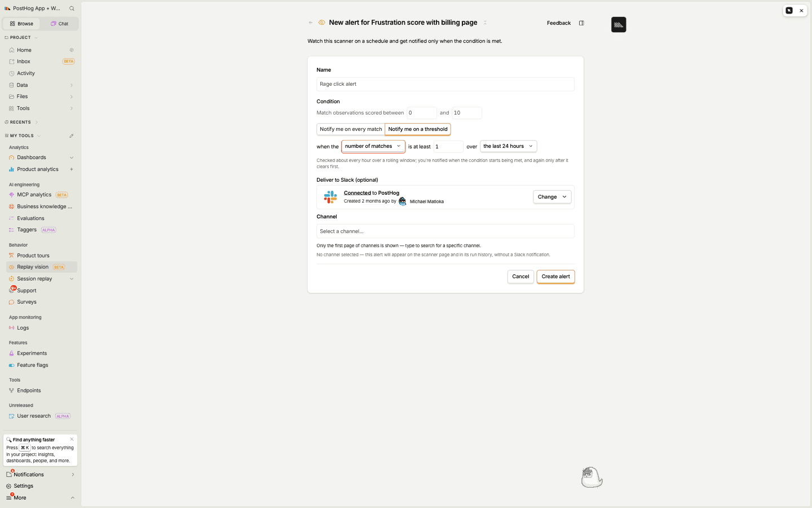Screen dimensions: 812x508
Task: Click the search magnifier icon in sidebar header
Action: pos(72,8)
